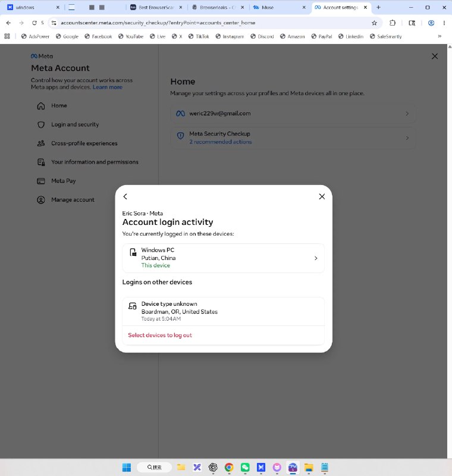Open the TikTok bookmark
This screenshot has height=476, width=452.
coord(199,36)
